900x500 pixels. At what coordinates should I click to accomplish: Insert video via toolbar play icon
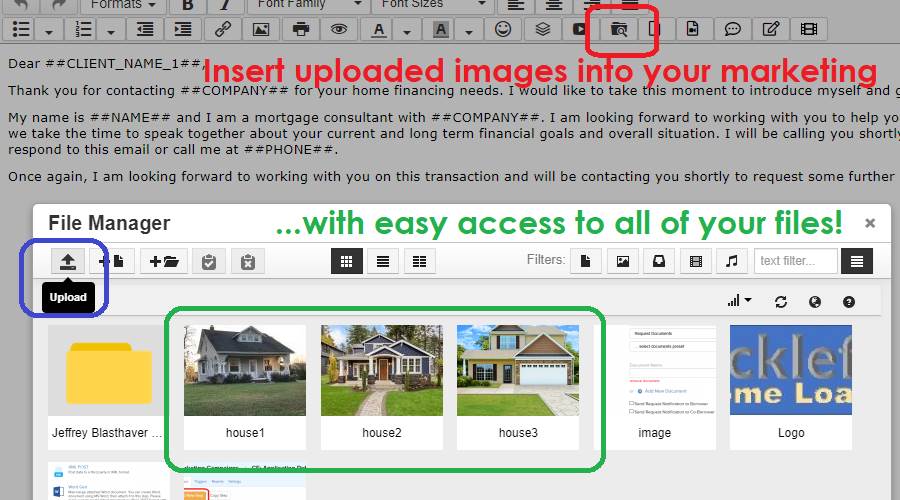(x=580, y=29)
